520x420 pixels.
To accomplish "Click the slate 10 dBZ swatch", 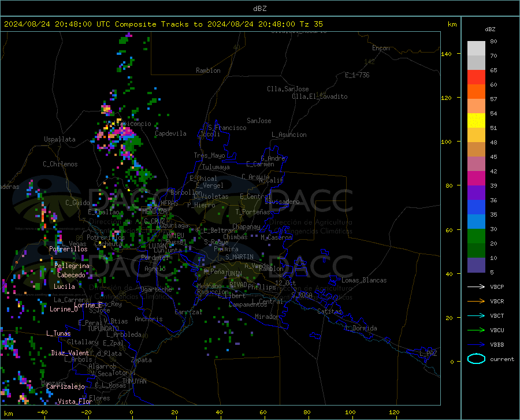I will pyautogui.click(x=476, y=265).
